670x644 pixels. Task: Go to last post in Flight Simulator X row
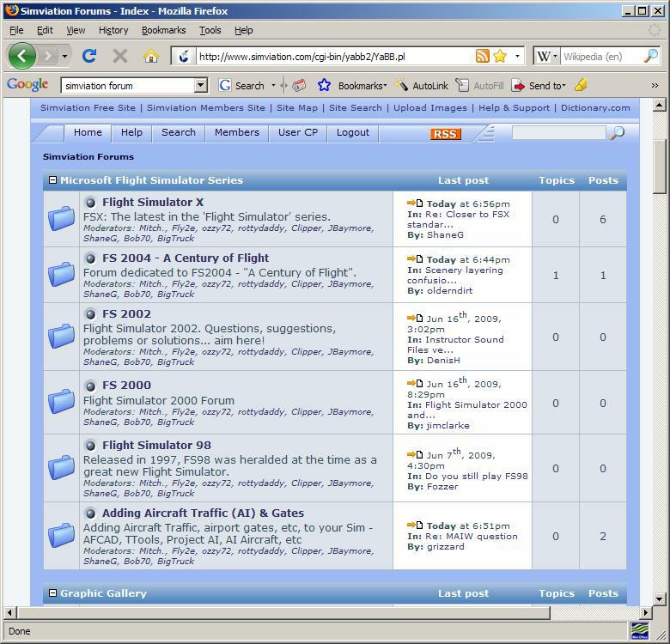click(415, 204)
